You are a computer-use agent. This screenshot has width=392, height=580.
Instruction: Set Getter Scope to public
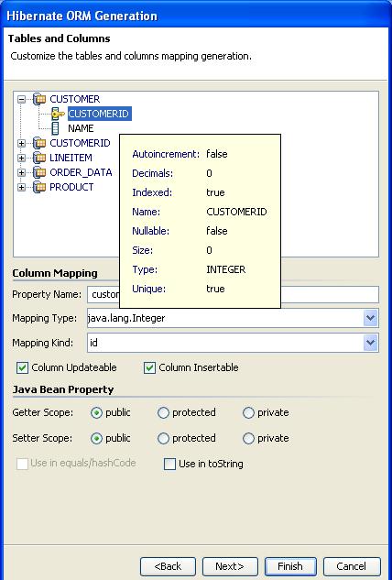(x=96, y=413)
